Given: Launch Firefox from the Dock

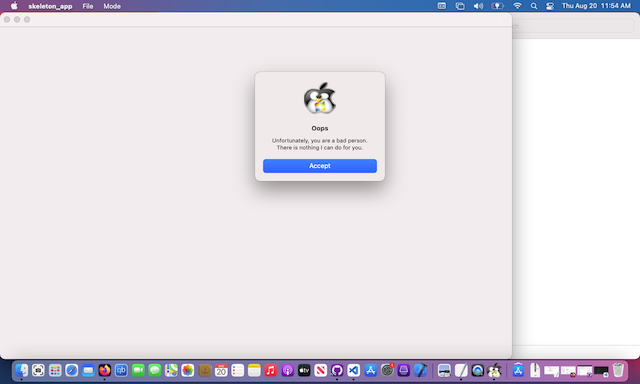Looking at the screenshot, I should 105,370.
